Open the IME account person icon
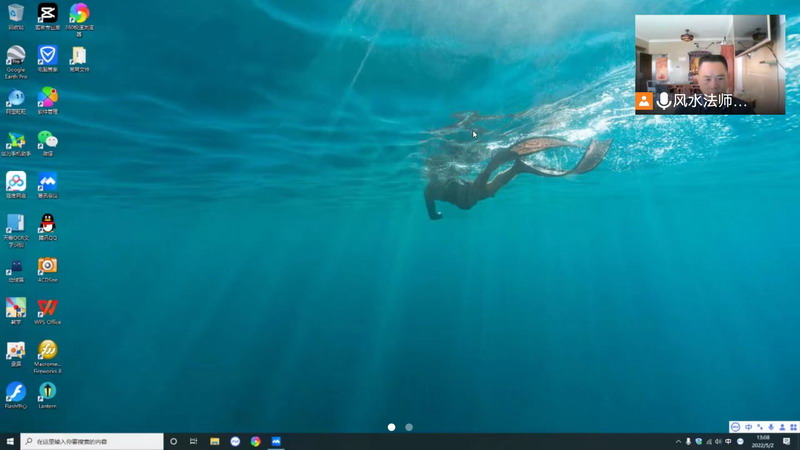Image resolution: width=800 pixels, height=450 pixels. [x=782, y=427]
